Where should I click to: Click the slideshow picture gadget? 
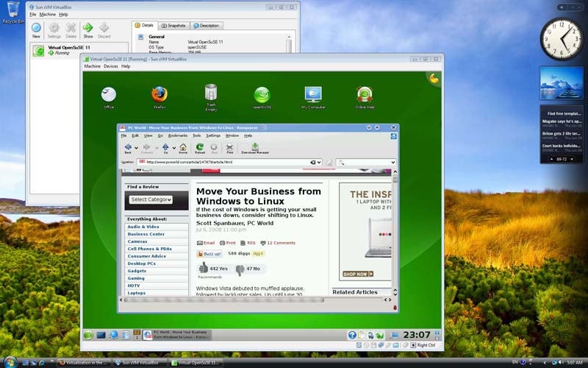[562, 83]
